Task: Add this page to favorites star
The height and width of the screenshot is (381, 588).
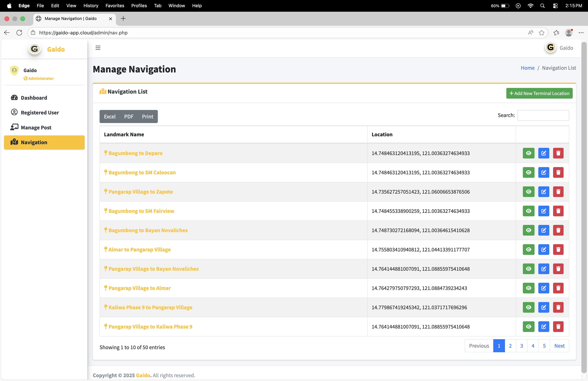Action: pyautogui.click(x=541, y=33)
